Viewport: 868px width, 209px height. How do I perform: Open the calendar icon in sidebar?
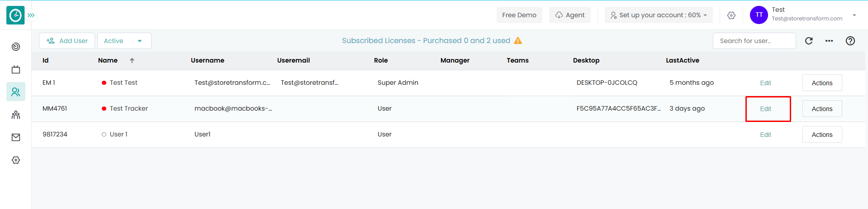click(x=16, y=69)
